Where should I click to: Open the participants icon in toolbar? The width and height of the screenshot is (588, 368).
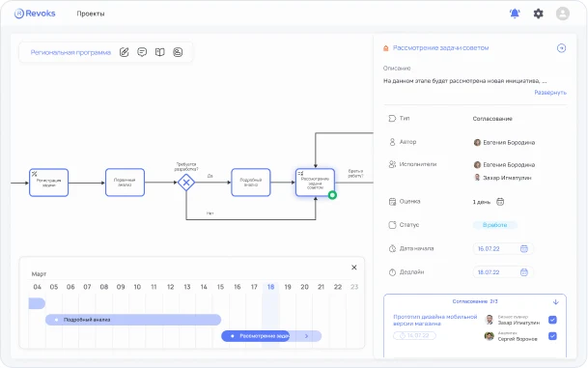click(x=178, y=52)
